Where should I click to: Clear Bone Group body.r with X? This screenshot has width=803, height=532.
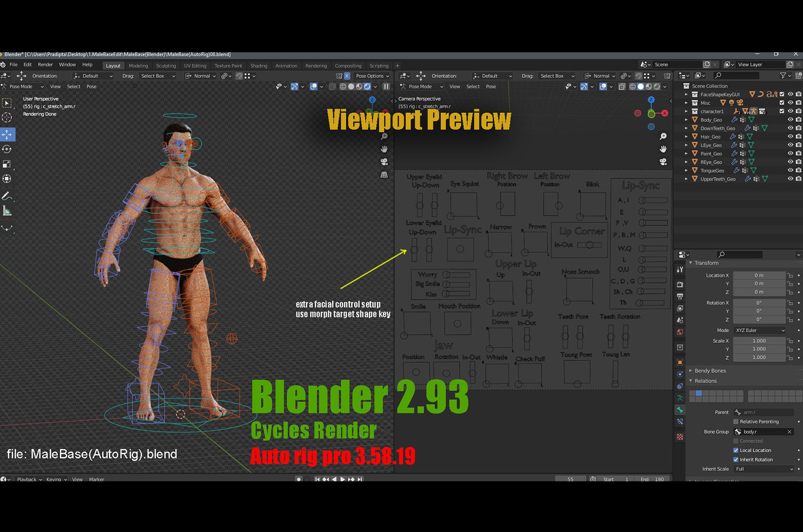(789, 432)
